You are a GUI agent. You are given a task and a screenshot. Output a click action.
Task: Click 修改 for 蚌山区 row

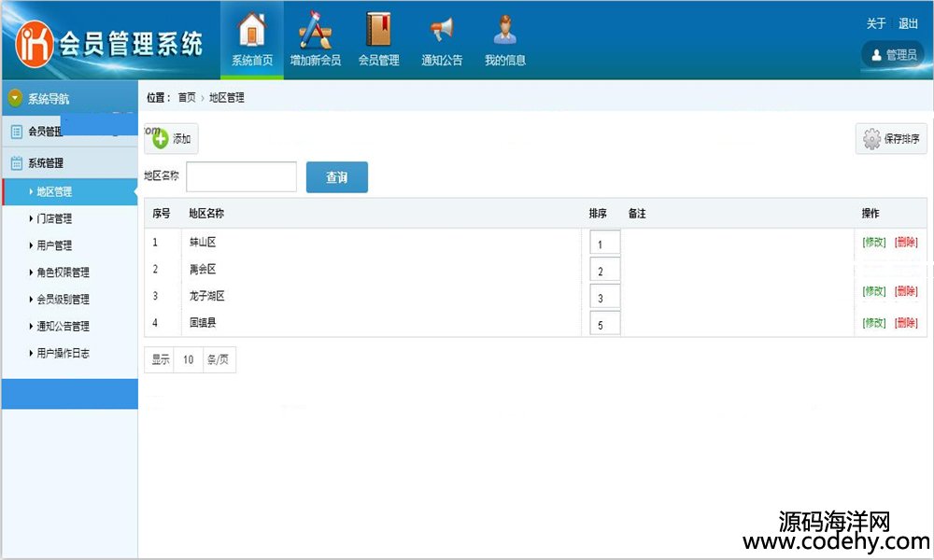click(874, 242)
